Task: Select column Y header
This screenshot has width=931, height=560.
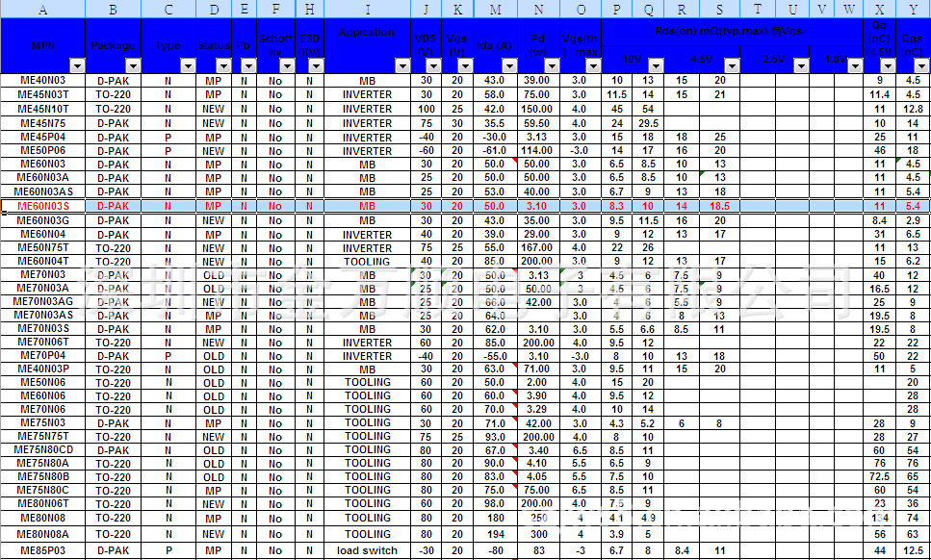Action: [913, 9]
